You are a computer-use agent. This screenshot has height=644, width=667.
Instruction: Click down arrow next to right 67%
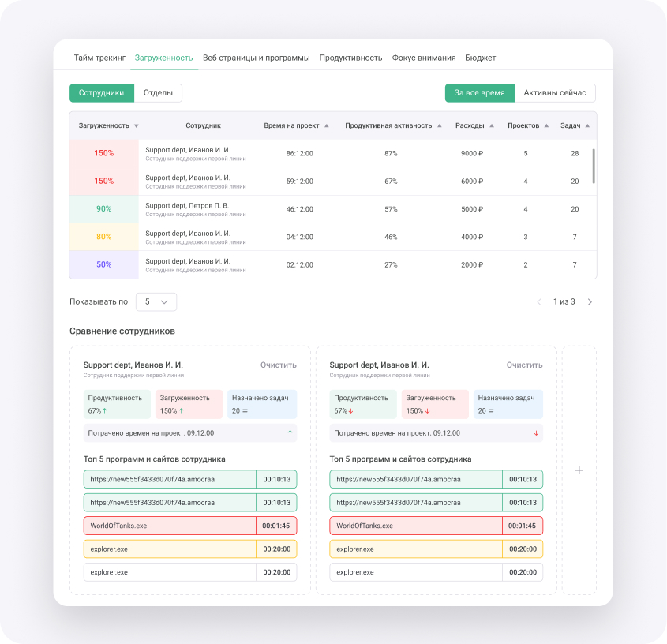pos(351,411)
